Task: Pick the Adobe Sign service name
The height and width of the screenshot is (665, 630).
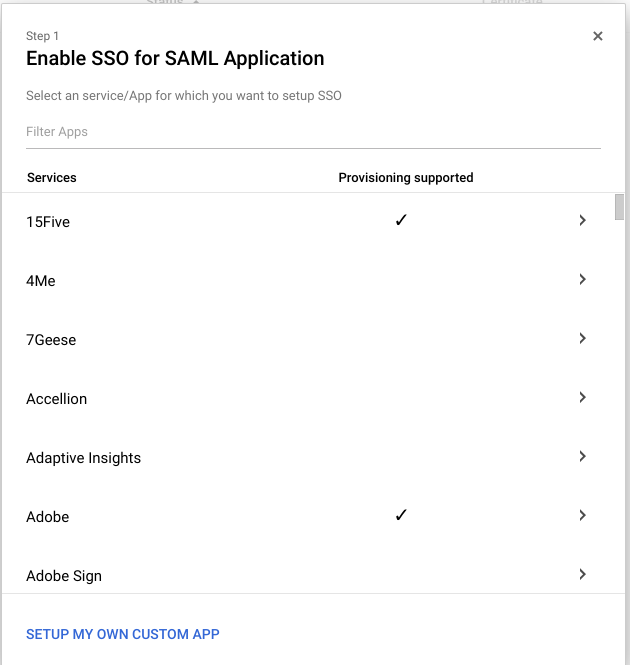Action: [64, 576]
